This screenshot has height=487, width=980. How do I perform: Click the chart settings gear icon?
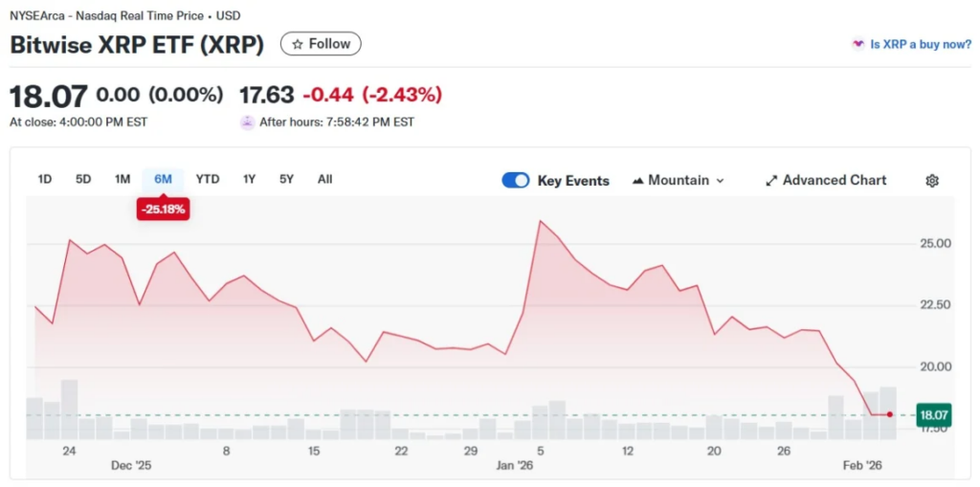click(x=932, y=181)
